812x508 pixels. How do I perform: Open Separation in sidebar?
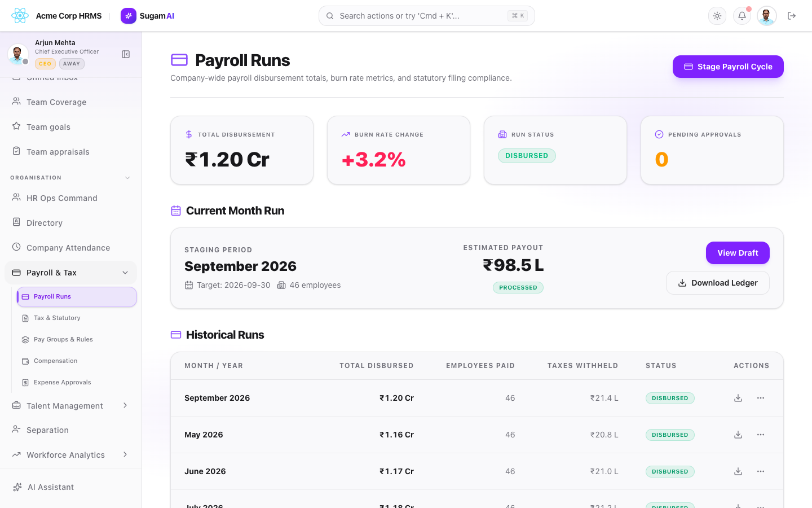[x=70, y=430]
